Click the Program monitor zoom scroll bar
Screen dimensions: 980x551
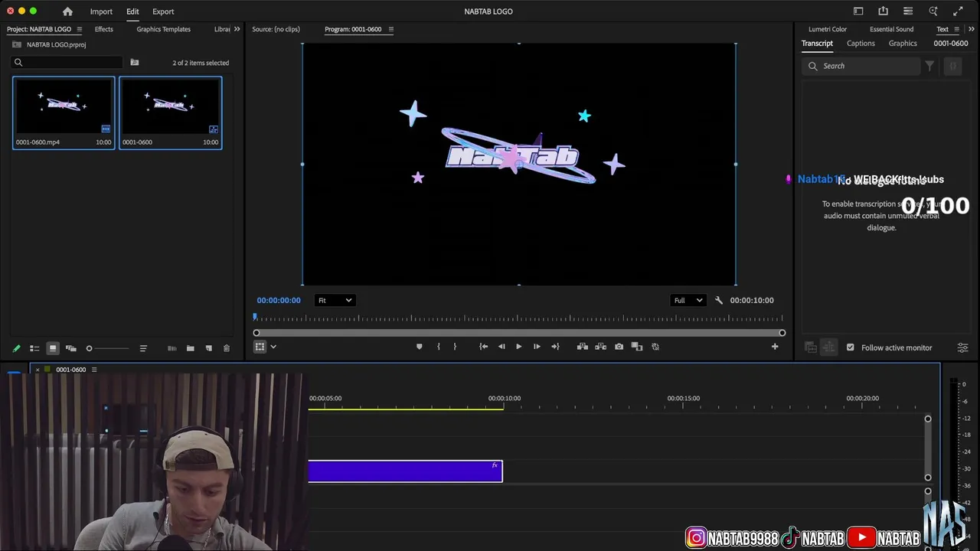pyautogui.click(x=519, y=333)
